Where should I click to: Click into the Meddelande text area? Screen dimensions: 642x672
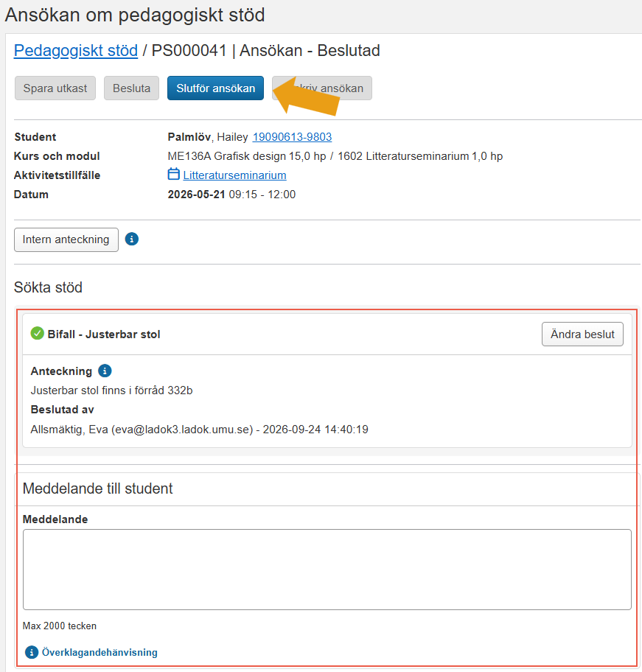pyautogui.click(x=327, y=570)
